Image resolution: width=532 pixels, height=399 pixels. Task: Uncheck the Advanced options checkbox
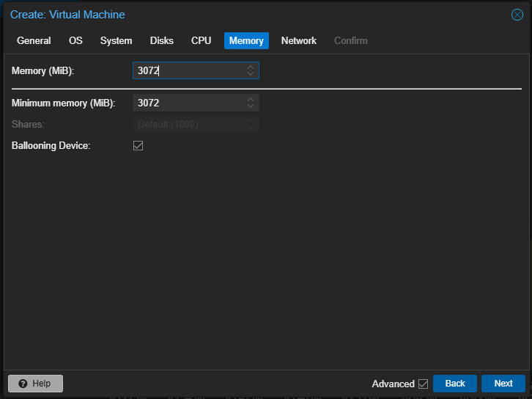tap(423, 384)
